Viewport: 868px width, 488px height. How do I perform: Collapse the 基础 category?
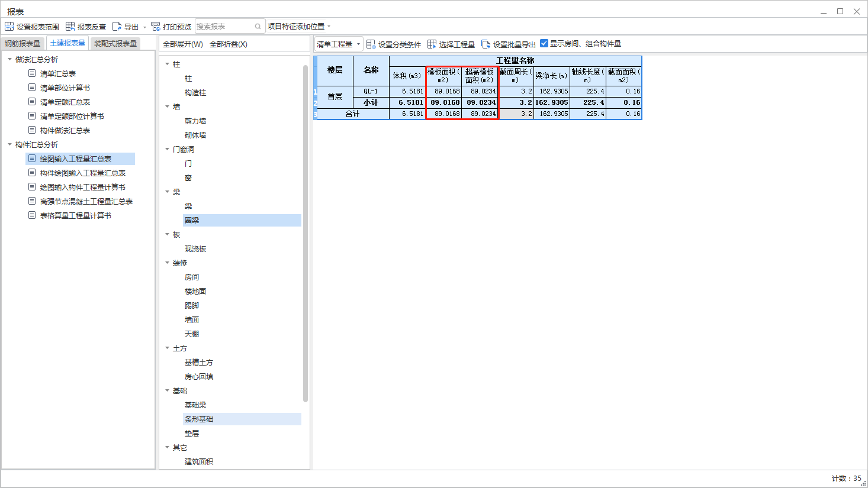[x=167, y=390]
